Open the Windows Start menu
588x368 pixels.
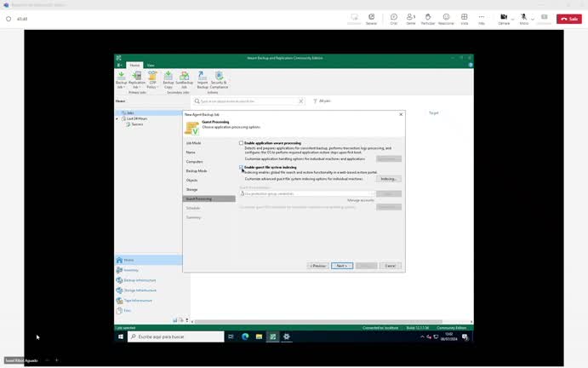[x=121, y=336]
